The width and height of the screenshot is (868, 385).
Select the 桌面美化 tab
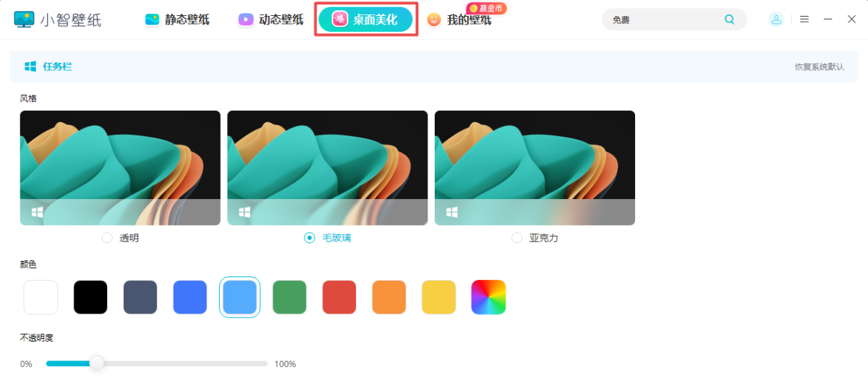pos(365,20)
